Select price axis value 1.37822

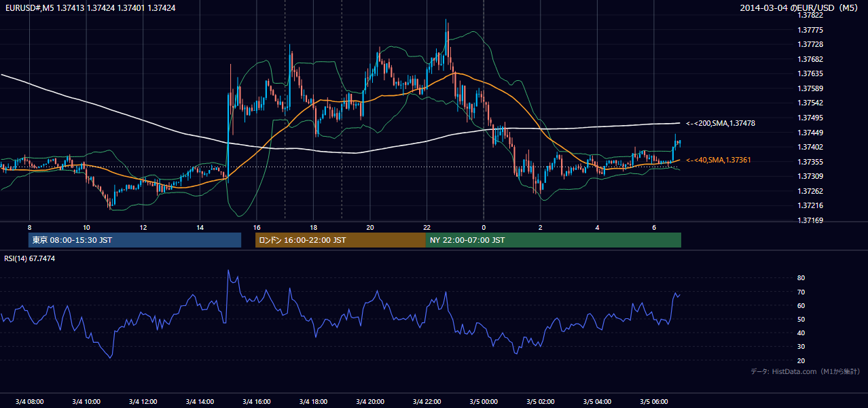pos(812,15)
